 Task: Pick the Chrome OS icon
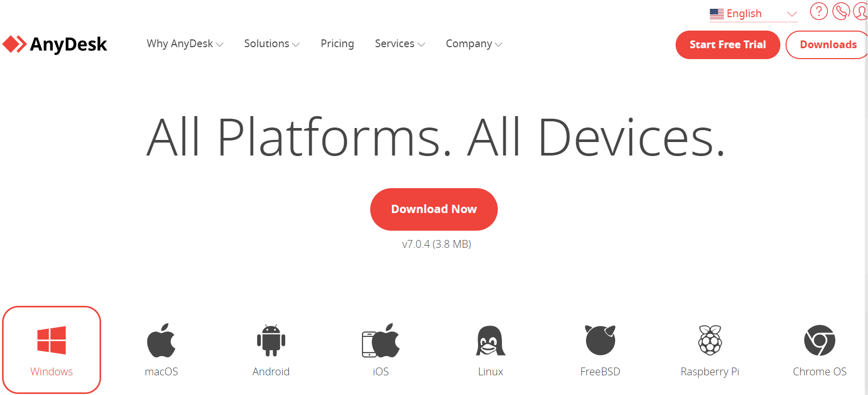[820, 340]
